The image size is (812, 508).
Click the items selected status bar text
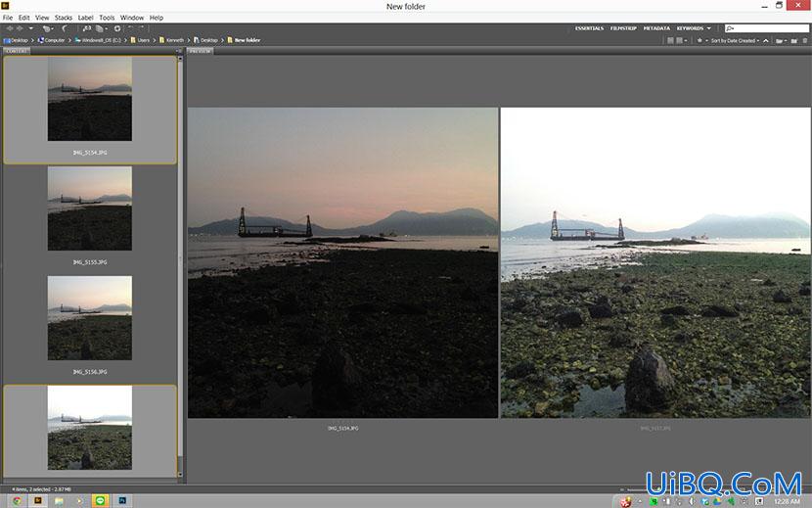point(41,488)
